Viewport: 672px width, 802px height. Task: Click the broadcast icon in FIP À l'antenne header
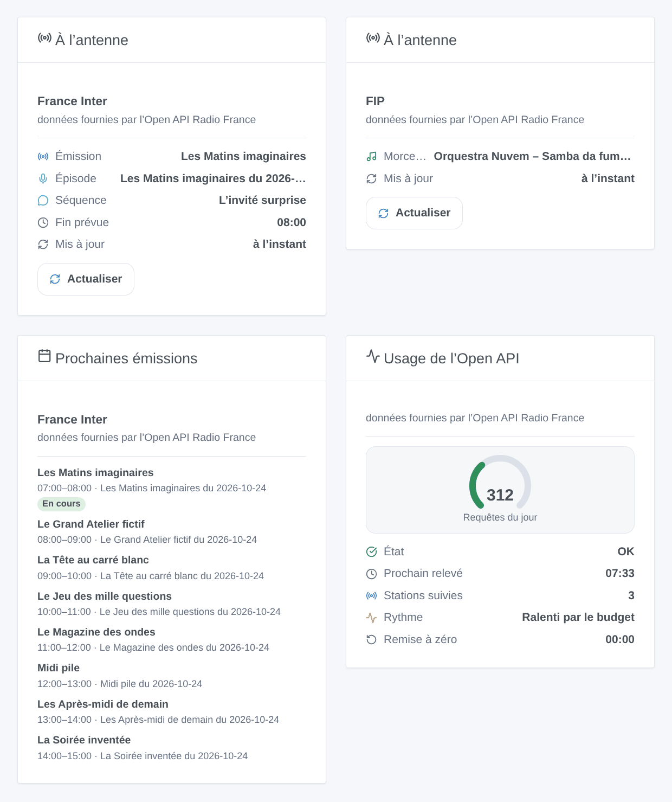373,38
